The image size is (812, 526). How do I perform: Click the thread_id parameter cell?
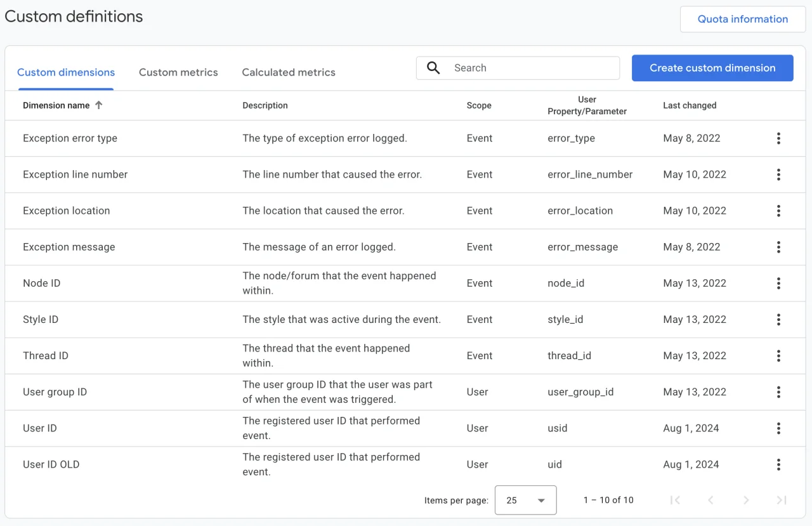[569, 355]
